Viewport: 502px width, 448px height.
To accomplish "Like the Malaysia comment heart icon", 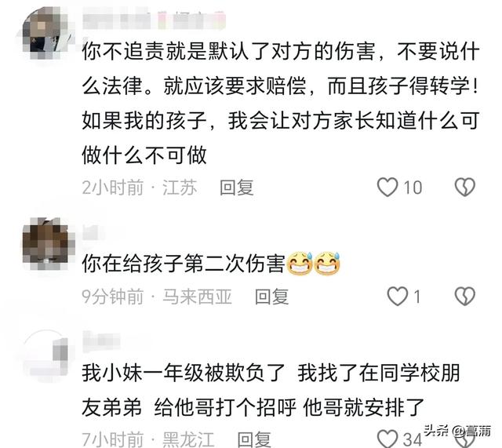I will [x=398, y=297].
